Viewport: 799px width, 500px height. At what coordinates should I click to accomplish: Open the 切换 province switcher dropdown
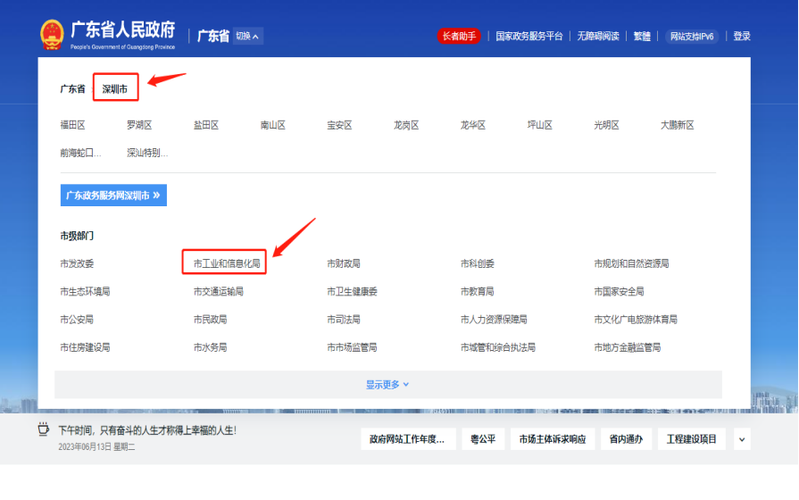click(249, 36)
